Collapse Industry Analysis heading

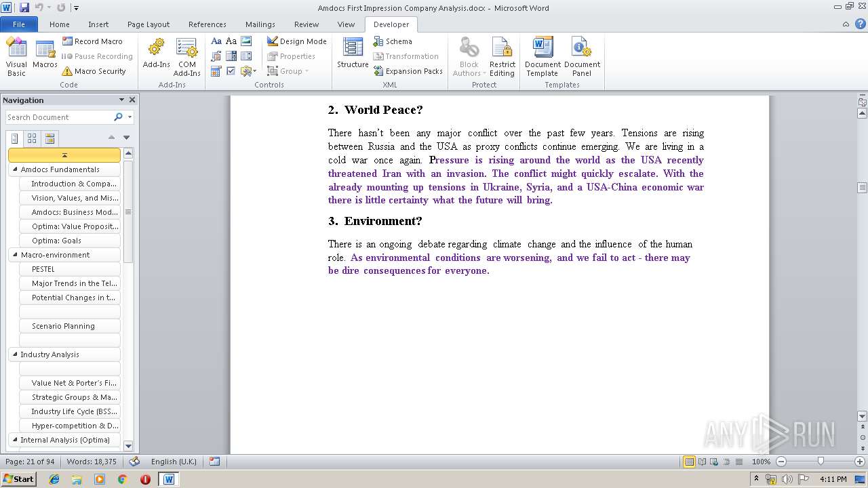click(15, 354)
